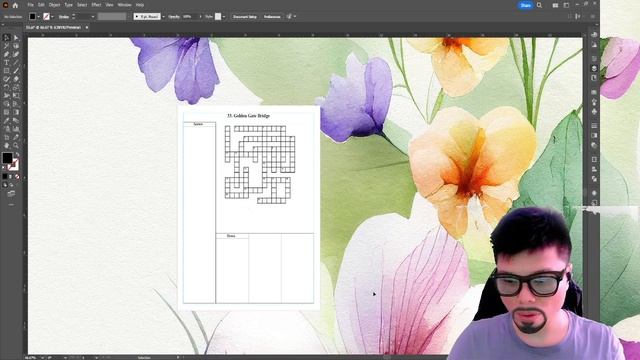Open the Effect menu
The width and height of the screenshot is (640, 360).
(x=96, y=5)
